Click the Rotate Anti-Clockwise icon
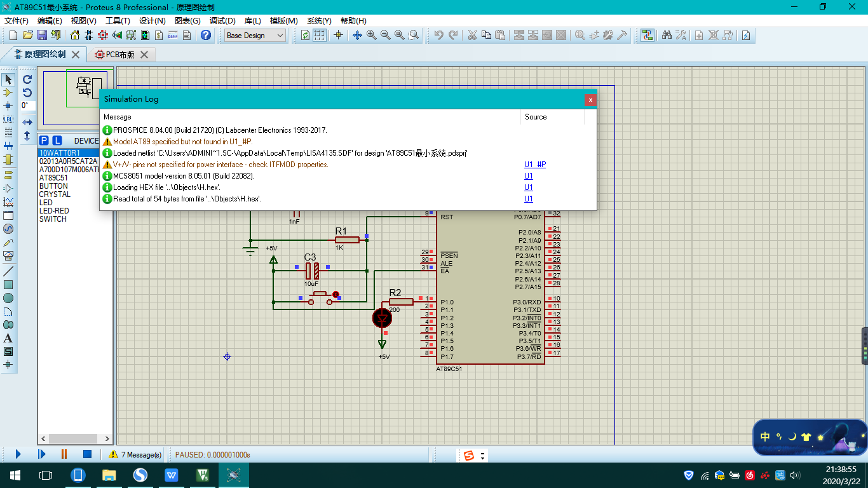The height and width of the screenshot is (488, 868). pos(27,93)
